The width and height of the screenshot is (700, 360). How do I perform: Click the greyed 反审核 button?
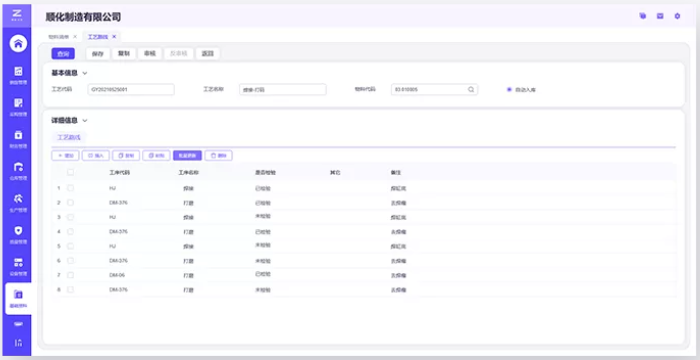click(x=179, y=54)
